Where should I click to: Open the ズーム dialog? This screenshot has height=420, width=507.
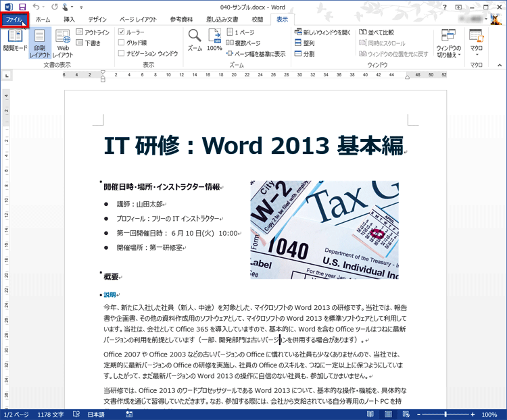[x=195, y=40]
